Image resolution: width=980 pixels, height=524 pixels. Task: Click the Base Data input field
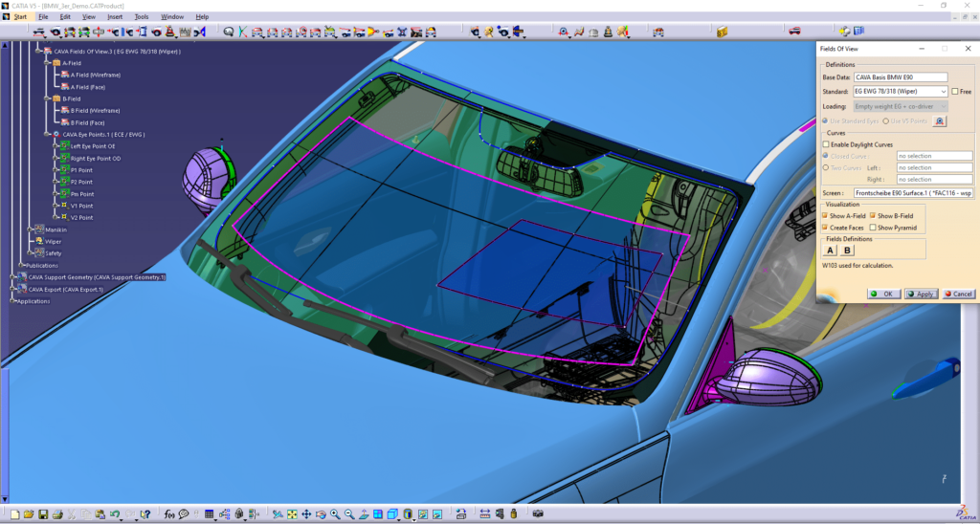tap(901, 77)
